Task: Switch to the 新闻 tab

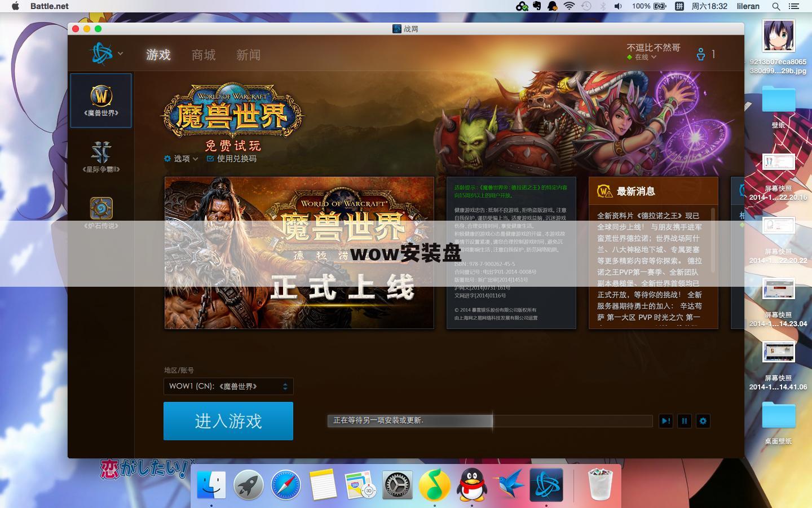Action: (x=249, y=55)
